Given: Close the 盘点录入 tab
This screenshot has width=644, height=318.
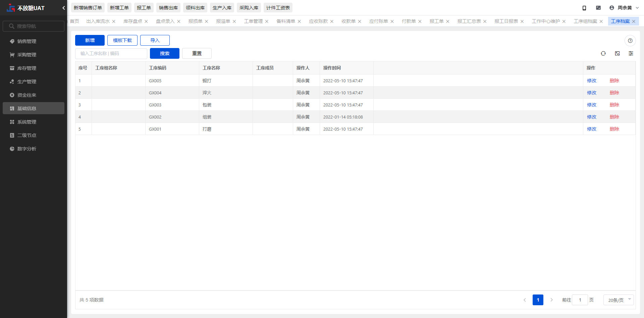Looking at the screenshot, I should coord(179,21).
